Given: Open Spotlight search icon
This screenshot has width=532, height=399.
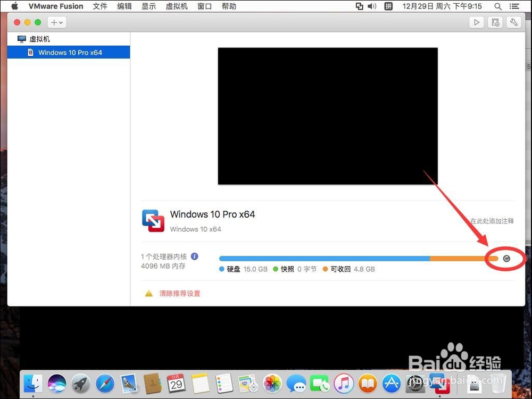Looking at the screenshot, I should coord(498,6).
